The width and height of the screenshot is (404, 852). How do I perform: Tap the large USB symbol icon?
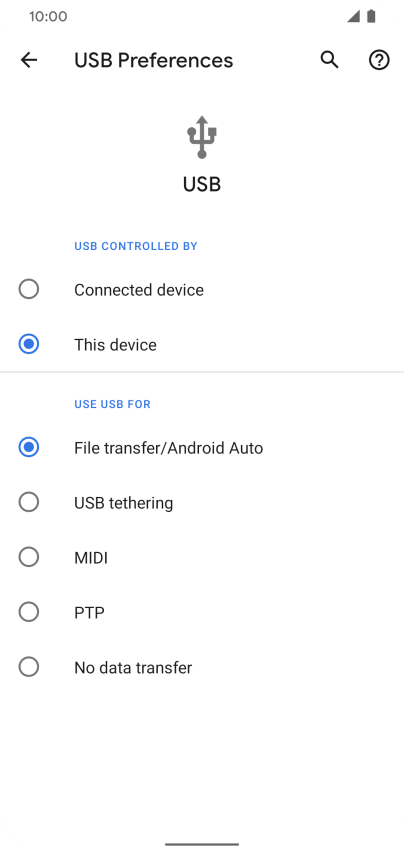click(202, 137)
